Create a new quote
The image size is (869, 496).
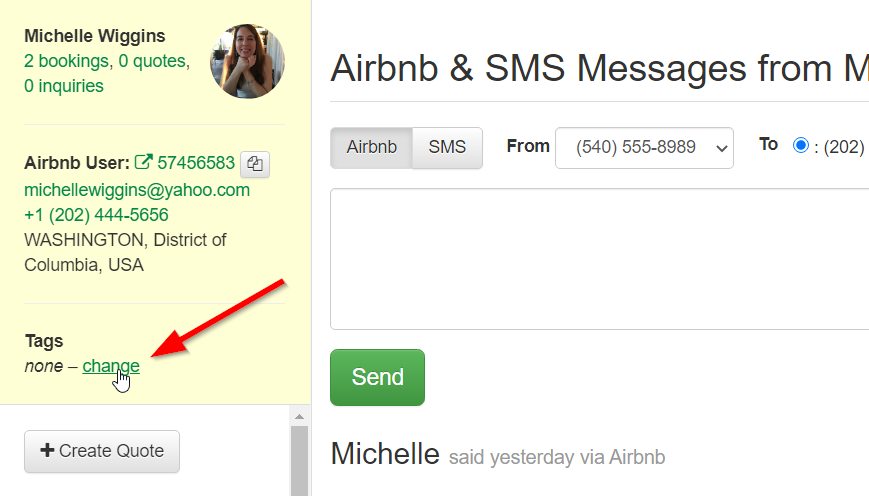[102, 451]
